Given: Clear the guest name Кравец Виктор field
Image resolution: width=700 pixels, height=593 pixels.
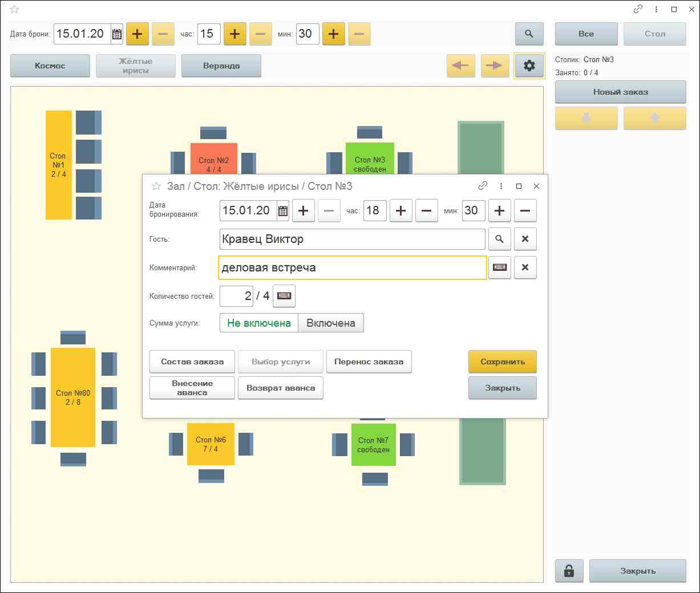Looking at the screenshot, I should [x=525, y=239].
